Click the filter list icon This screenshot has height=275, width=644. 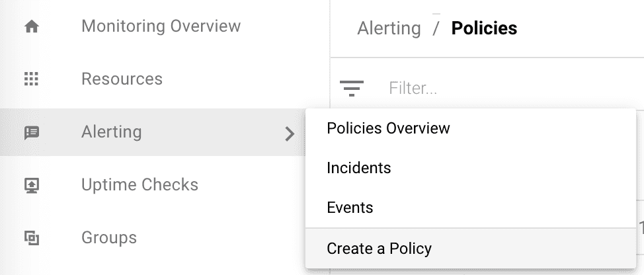tap(352, 88)
